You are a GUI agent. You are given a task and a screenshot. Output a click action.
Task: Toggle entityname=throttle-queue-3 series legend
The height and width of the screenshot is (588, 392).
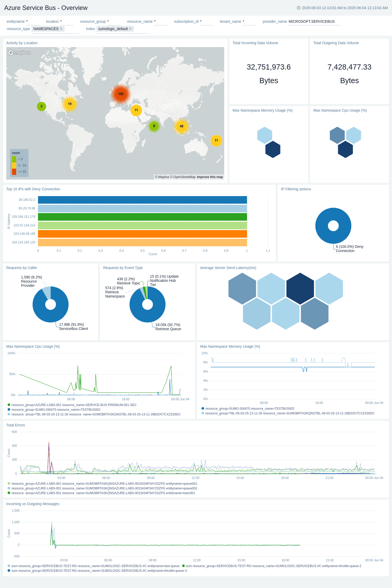point(97,571)
